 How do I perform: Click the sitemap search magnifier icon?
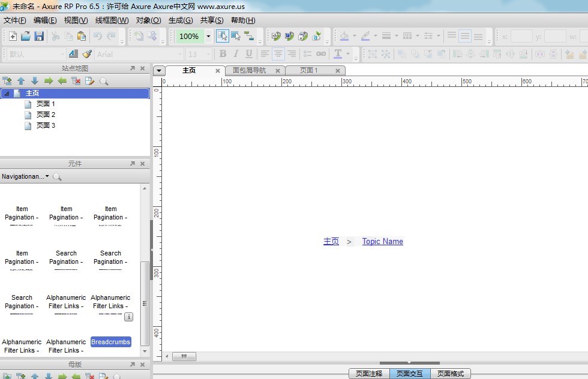click(x=104, y=81)
